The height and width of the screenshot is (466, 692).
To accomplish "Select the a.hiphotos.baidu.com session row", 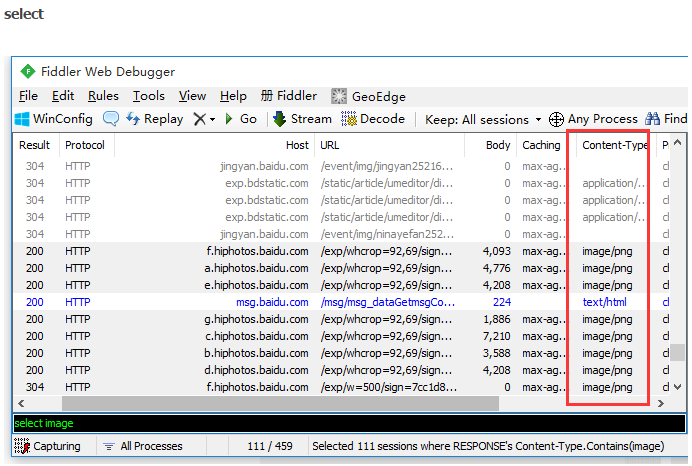I will coord(341,268).
